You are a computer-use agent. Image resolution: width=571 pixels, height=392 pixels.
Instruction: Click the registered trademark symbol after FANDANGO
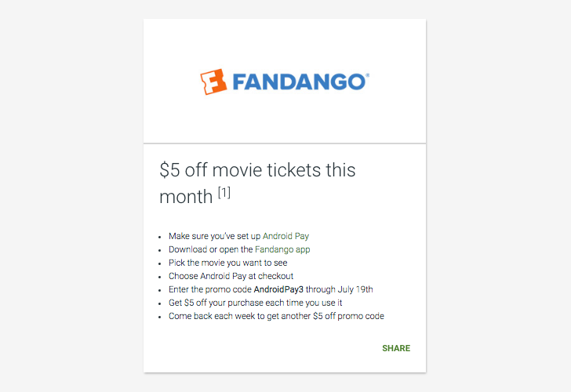(x=367, y=76)
